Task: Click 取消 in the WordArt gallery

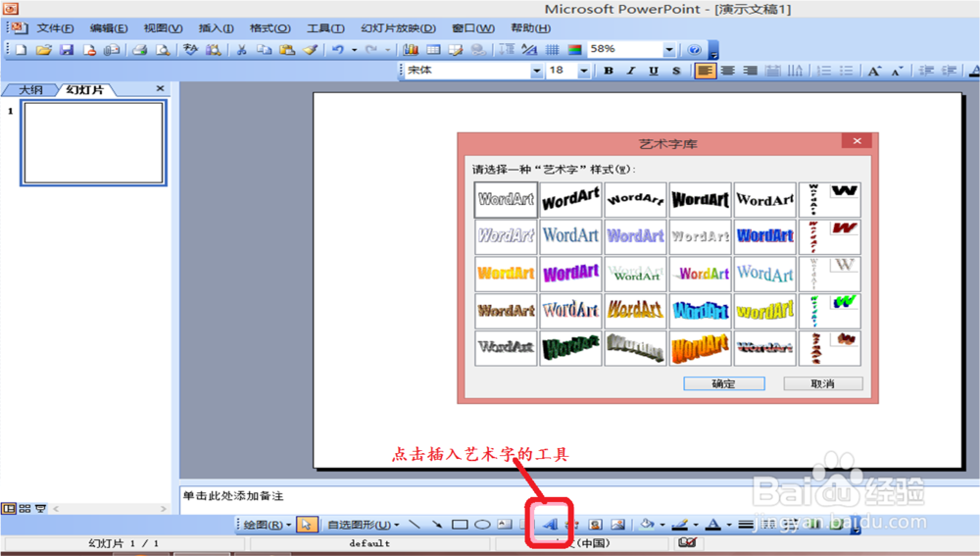Action: click(x=822, y=383)
